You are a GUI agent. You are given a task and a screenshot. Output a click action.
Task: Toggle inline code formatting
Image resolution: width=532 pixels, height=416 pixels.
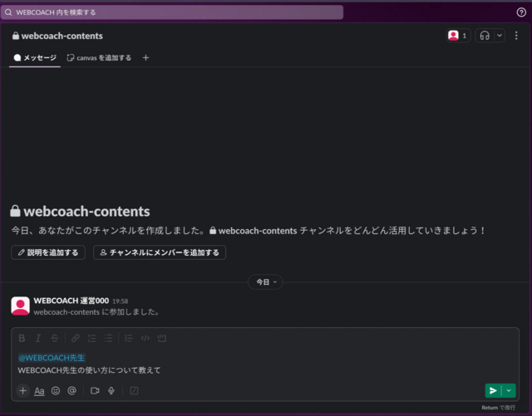coord(145,338)
